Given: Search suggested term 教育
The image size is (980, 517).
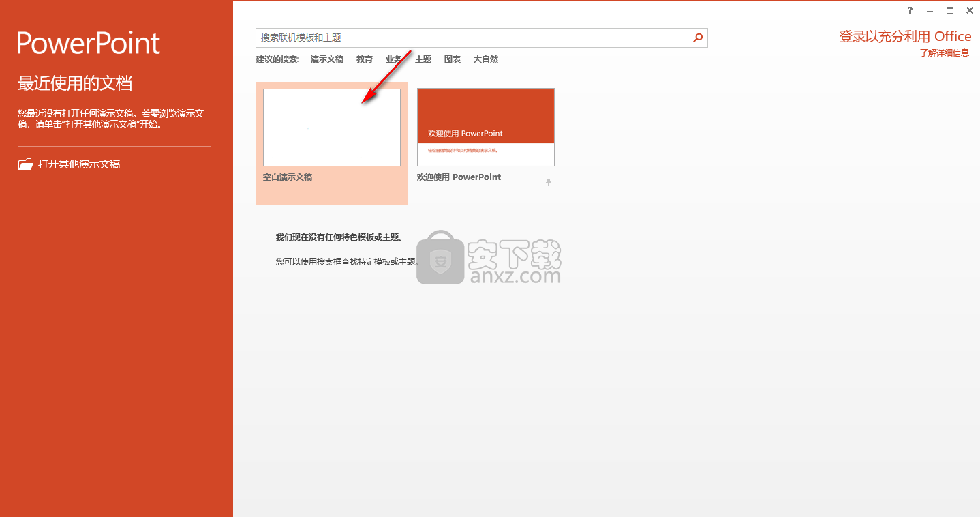Looking at the screenshot, I should pos(365,59).
